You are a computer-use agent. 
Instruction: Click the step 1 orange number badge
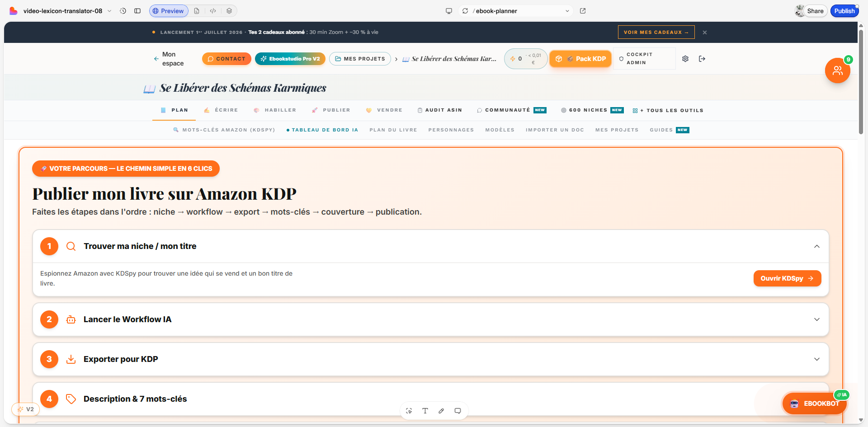[49, 246]
